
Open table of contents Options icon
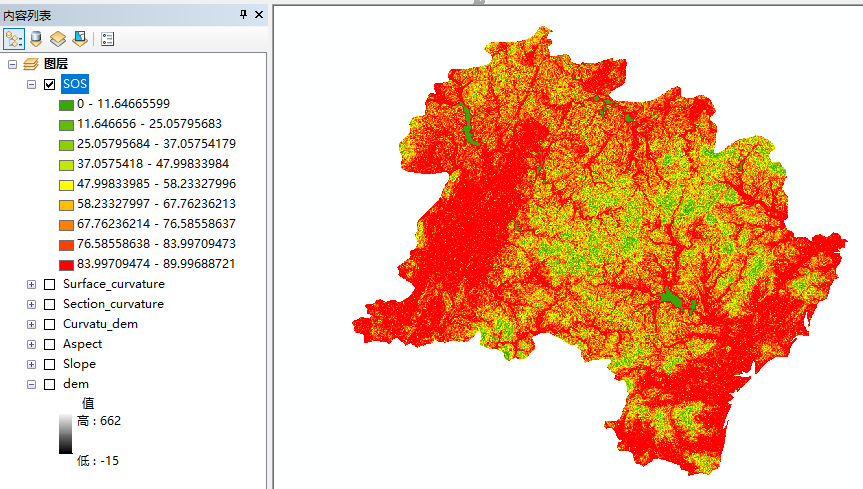[107, 39]
